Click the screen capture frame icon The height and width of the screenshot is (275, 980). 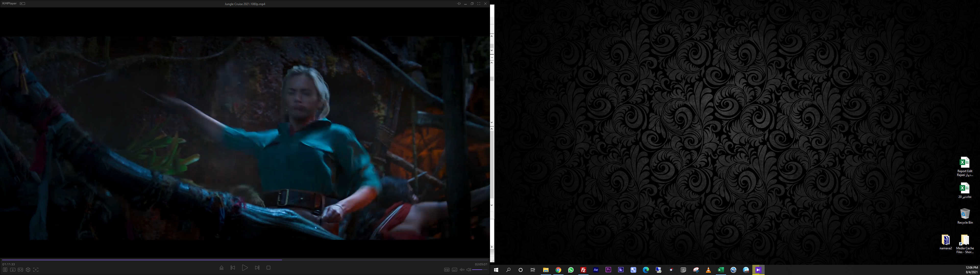point(36,270)
